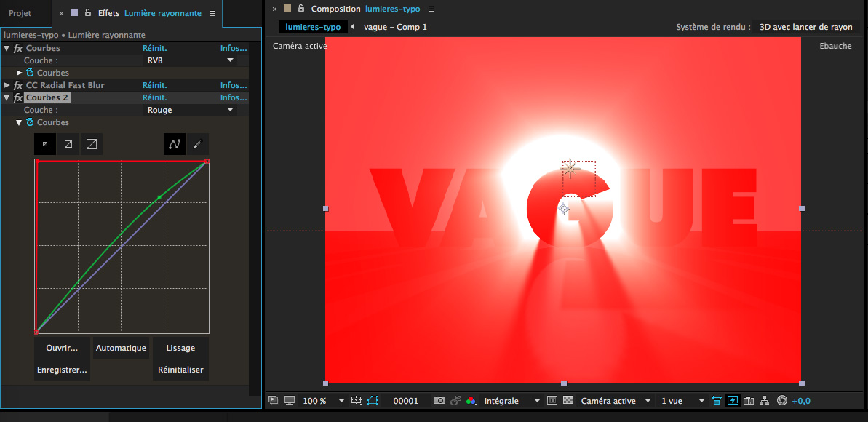Collapse the Courbes 2 effect

(x=7, y=97)
